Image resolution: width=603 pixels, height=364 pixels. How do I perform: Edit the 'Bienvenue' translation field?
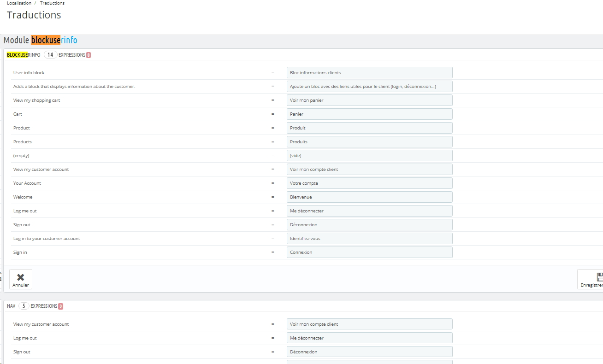(x=369, y=197)
